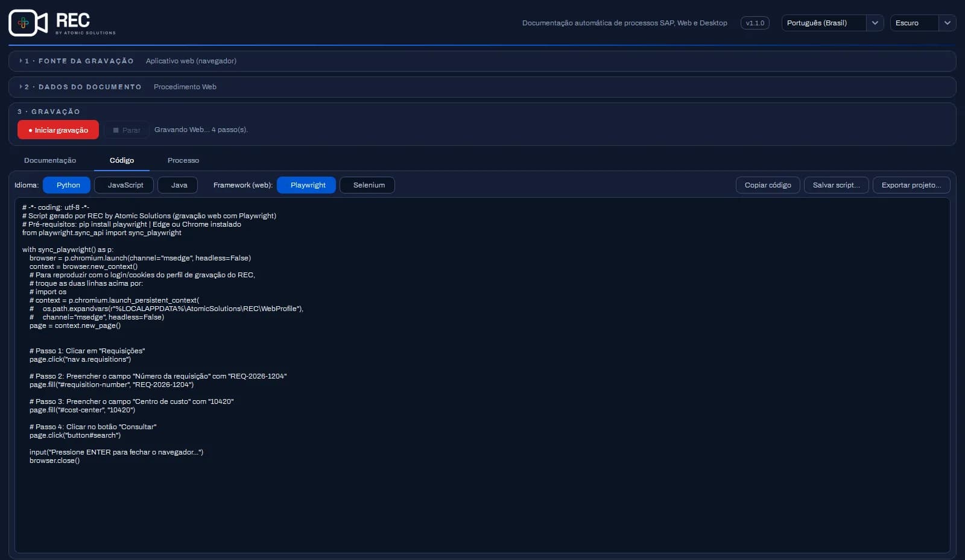Click the Salvar script... button
This screenshot has width=965, height=560.
click(836, 185)
